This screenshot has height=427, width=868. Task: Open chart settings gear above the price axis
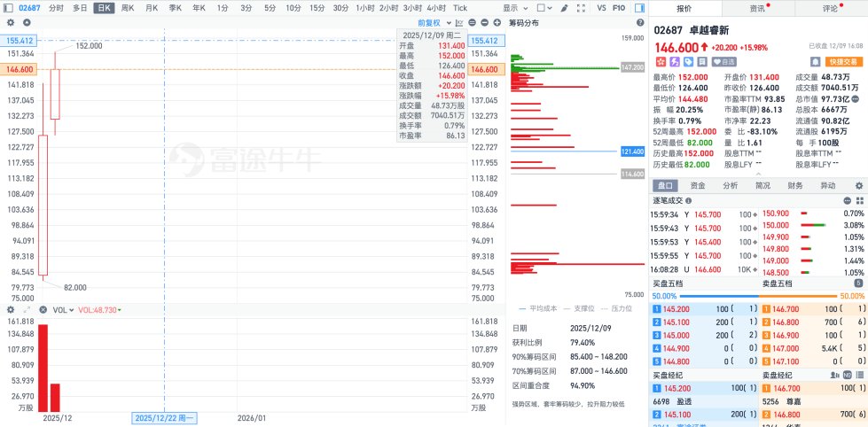pyautogui.click(x=11, y=21)
